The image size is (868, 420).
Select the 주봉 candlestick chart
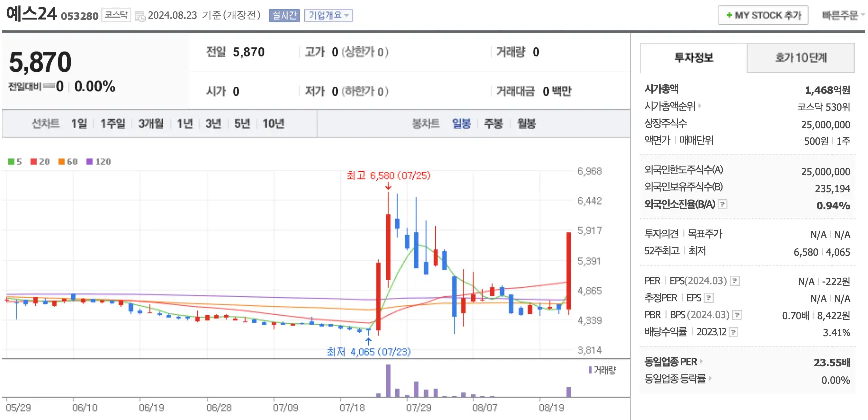[493, 123]
